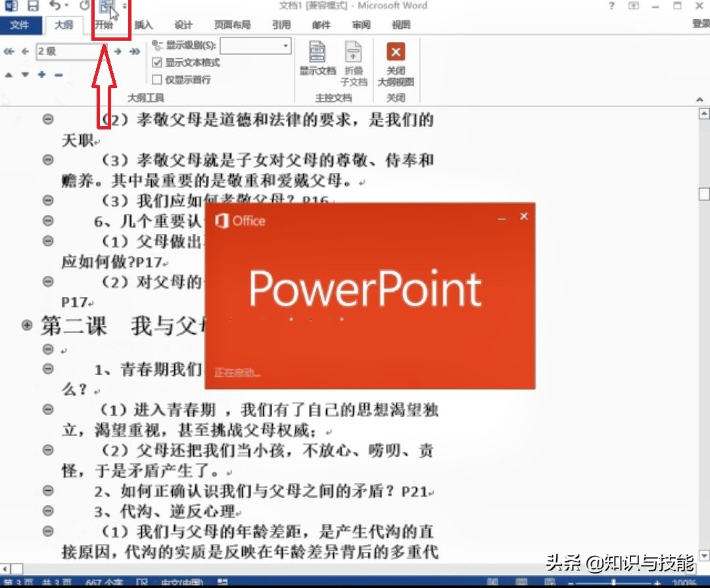This screenshot has width=710, height=588.
Task: Open ribbon display options
Action: (x=634, y=6)
